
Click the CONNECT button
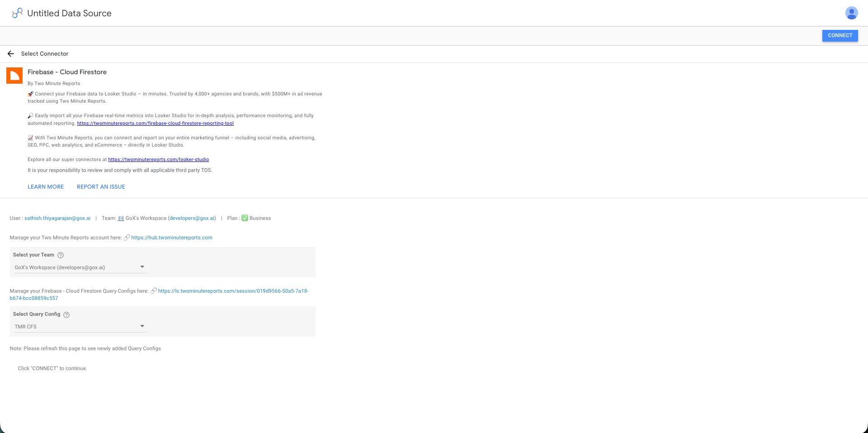click(840, 35)
